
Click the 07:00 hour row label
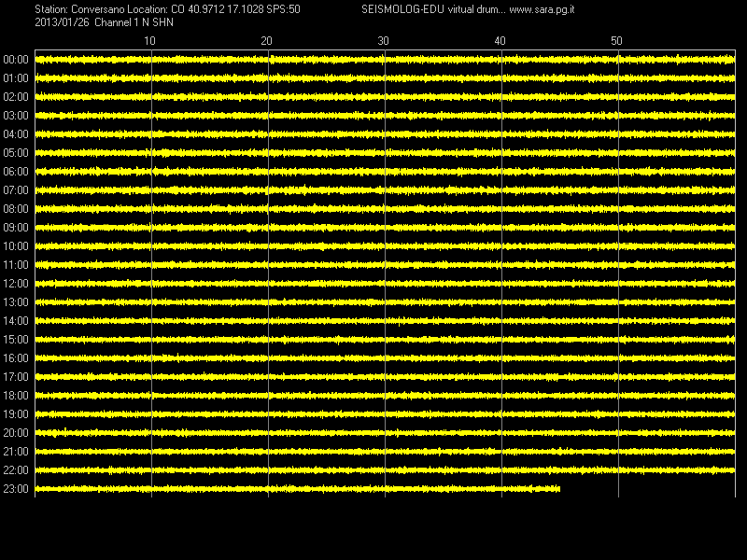pos(16,190)
